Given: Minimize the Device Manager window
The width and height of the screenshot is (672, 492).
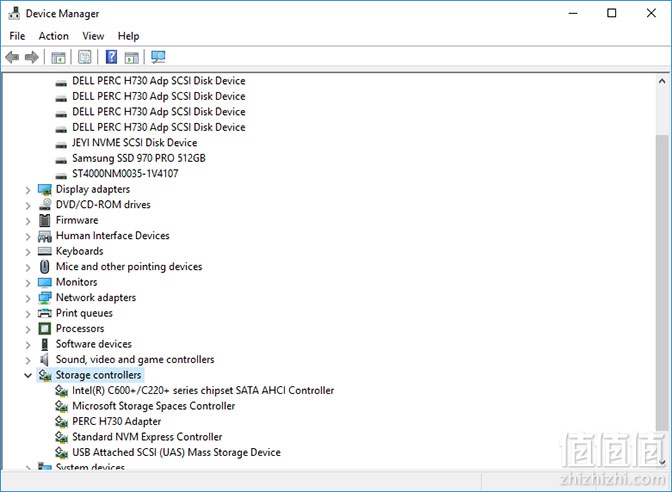Looking at the screenshot, I should click(x=573, y=14).
